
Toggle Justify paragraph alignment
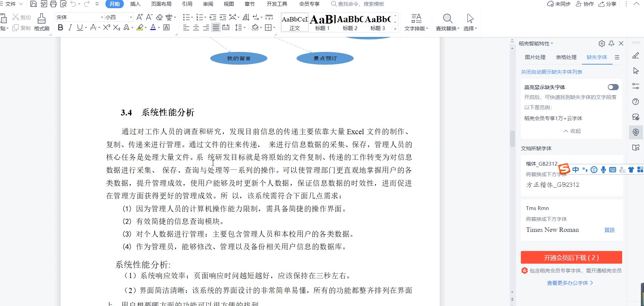click(216, 27)
